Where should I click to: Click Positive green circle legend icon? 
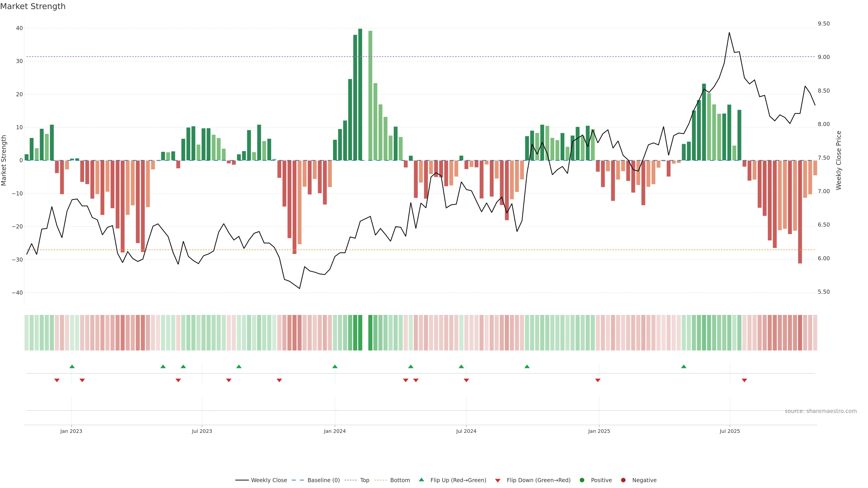click(x=582, y=480)
